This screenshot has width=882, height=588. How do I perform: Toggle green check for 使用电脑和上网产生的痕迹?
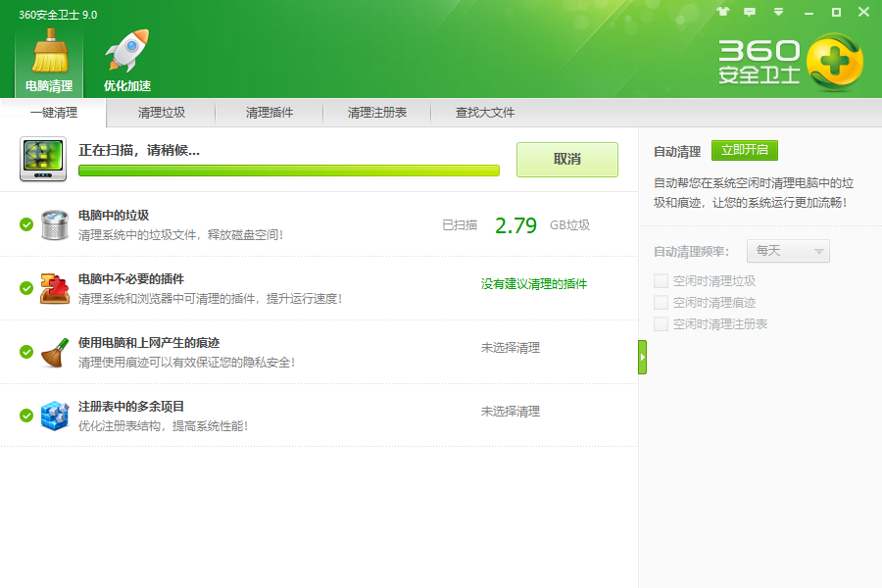click(26, 352)
